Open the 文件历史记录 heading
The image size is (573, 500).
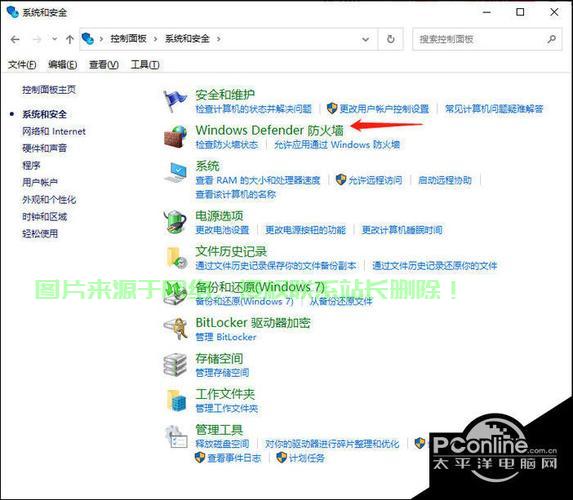click(x=231, y=251)
